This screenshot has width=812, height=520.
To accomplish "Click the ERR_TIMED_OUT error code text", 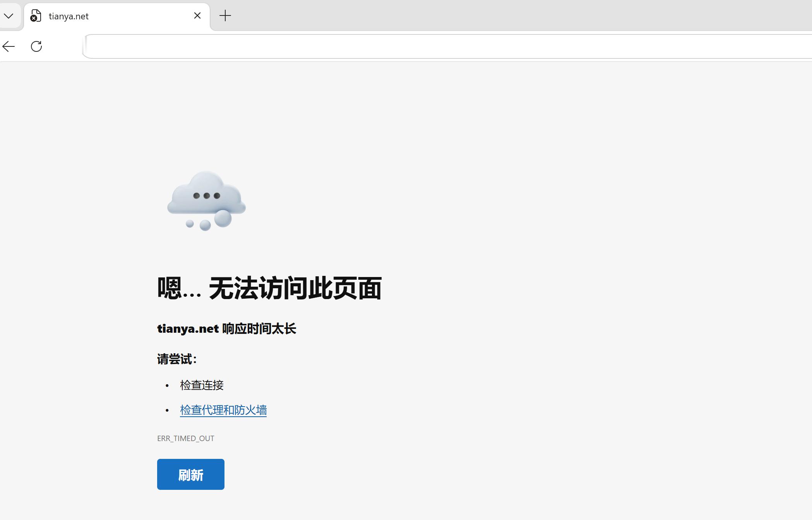I will 186,438.
